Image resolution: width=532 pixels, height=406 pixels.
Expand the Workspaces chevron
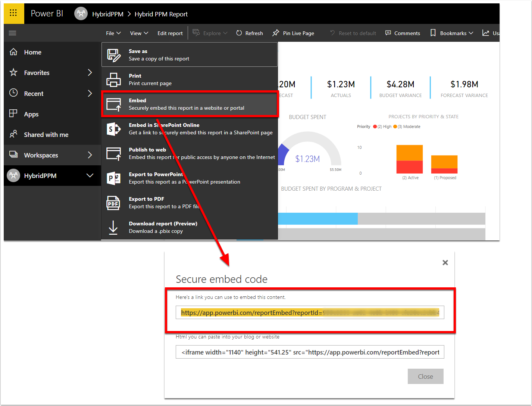point(90,154)
